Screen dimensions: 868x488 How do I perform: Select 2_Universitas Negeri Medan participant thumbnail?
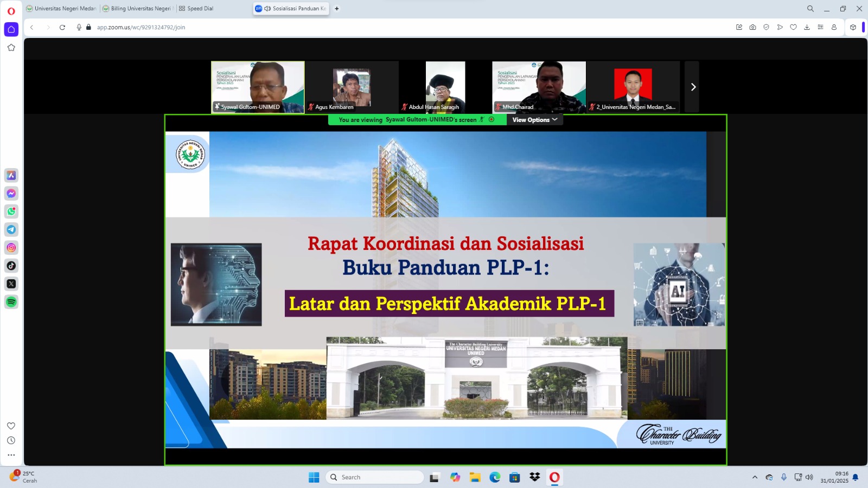pyautogui.click(x=633, y=87)
